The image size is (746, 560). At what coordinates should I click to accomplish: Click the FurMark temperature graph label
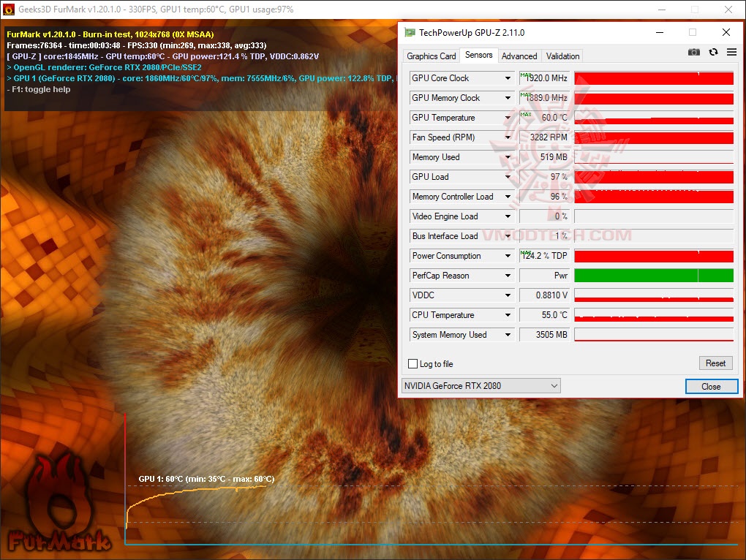(206, 479)
